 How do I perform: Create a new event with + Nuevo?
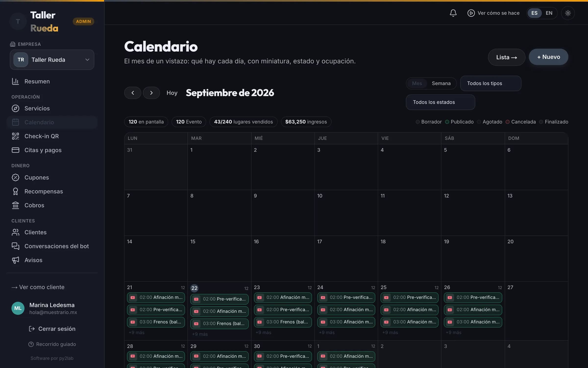(x=548, y=57)
